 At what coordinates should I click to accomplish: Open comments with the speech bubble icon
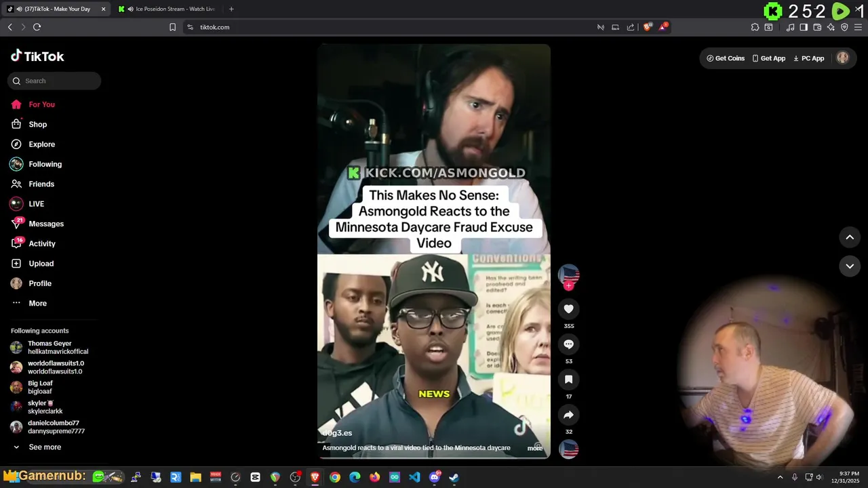(568, 344)
